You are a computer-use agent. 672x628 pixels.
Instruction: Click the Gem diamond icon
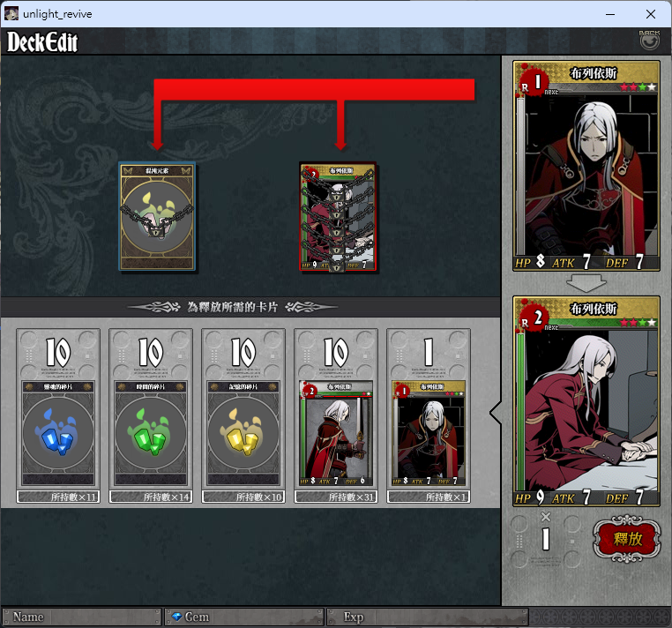tap(176, 617)
